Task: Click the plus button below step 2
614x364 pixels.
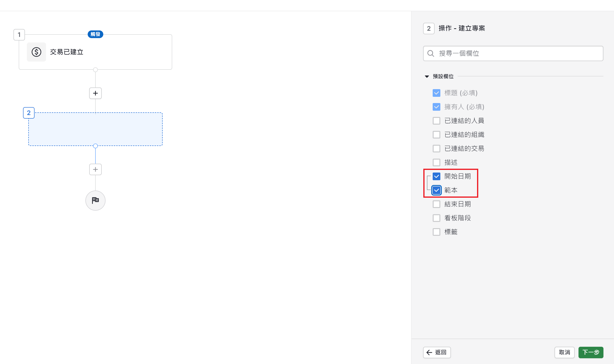Action: [x=95, y=169]
